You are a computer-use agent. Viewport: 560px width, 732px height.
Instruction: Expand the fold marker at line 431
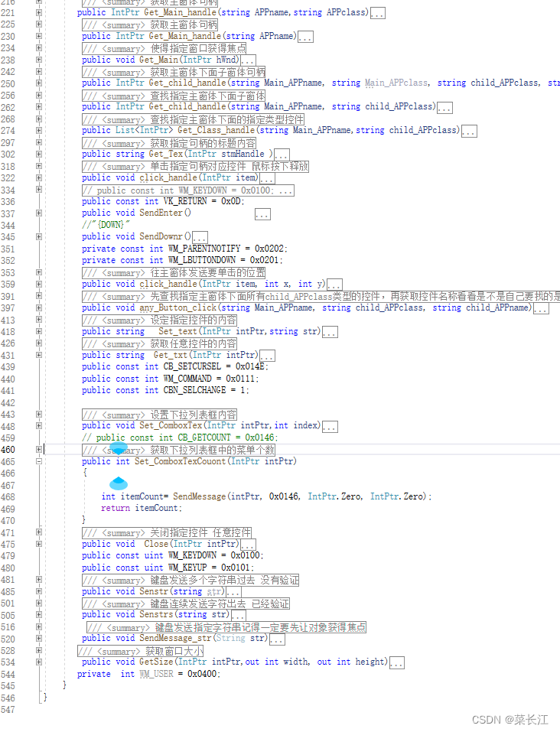coord(39,355)
